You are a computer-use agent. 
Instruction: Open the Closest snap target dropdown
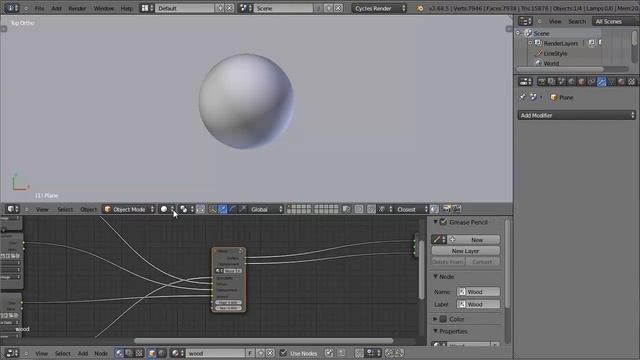pos(411,209)
